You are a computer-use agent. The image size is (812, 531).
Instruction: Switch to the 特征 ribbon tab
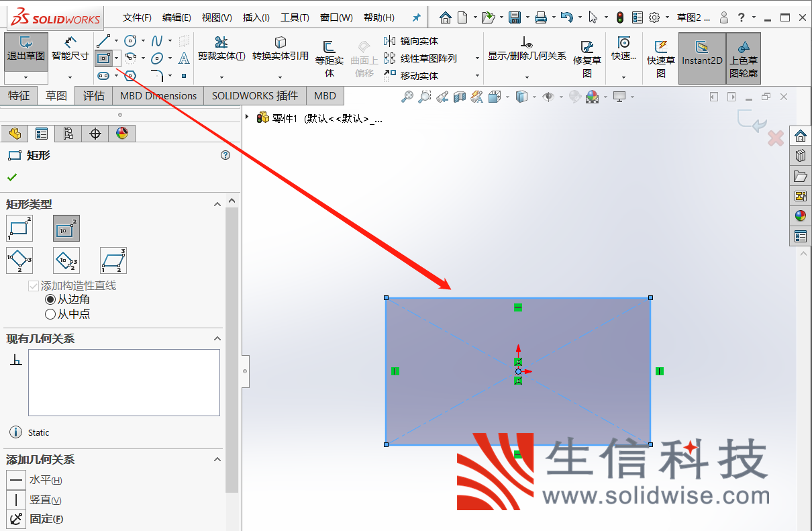19,96
